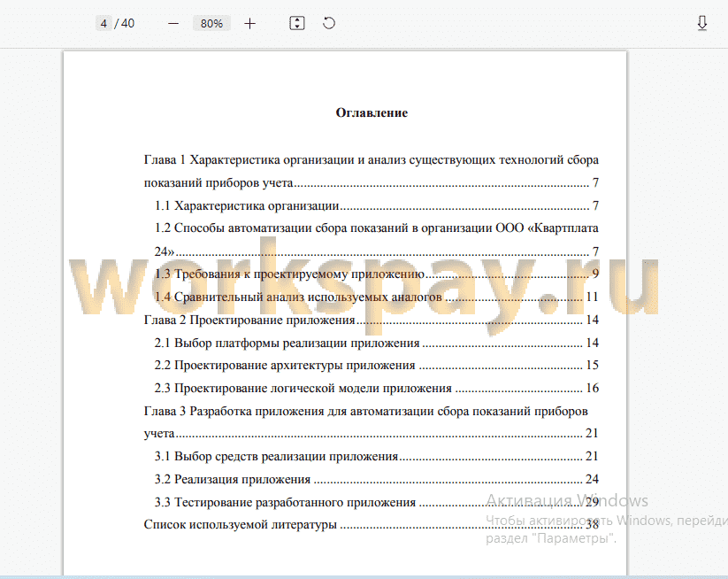Viewport: 728px width, 579px height.
Task: Open entry 2.3 Проектирование логической модели приложения
Action: (x=377, y=388)
